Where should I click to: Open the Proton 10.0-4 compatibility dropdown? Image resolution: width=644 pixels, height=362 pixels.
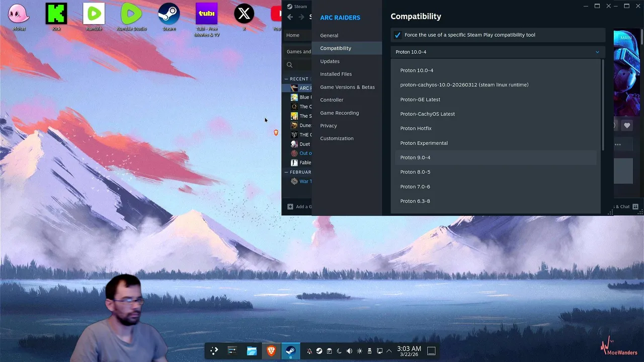(x=498, y=52)
